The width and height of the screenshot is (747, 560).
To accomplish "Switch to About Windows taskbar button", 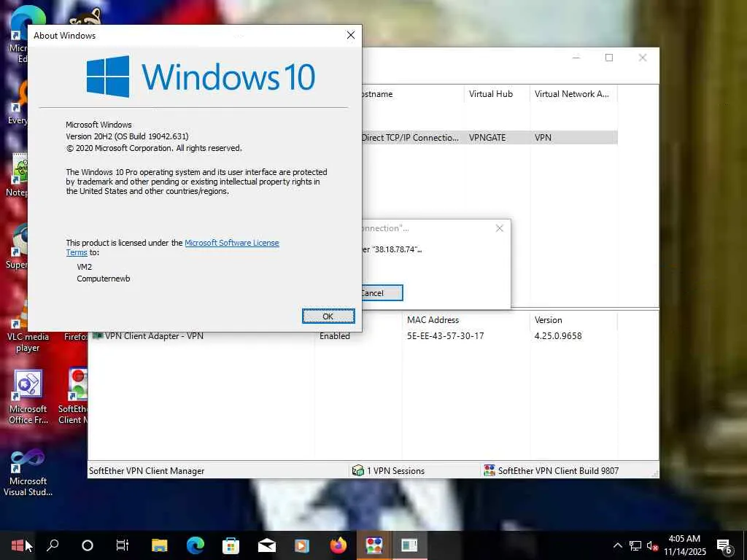I will pos(409,545).
